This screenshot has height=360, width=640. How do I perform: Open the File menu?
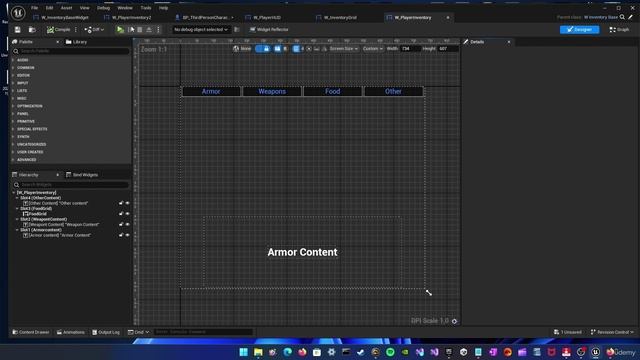[35, 8]
